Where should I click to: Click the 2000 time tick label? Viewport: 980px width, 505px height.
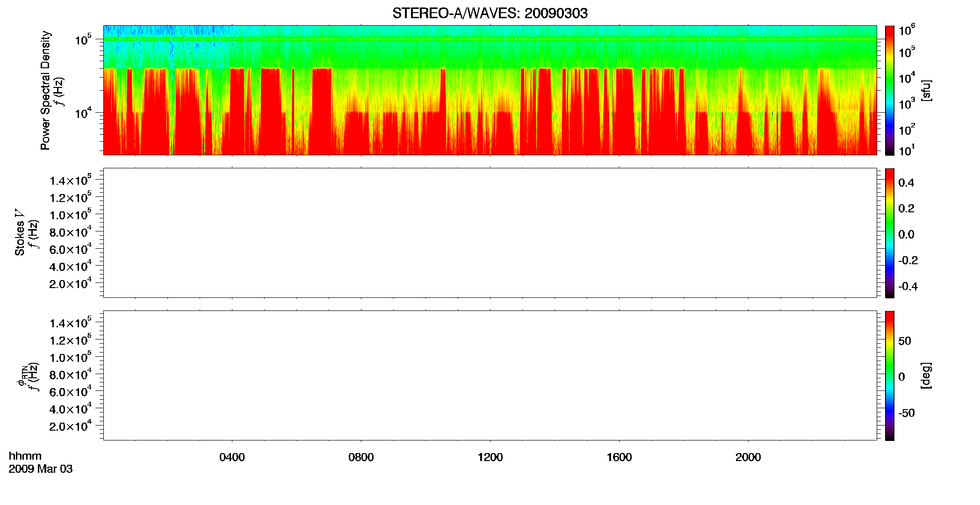748,457
